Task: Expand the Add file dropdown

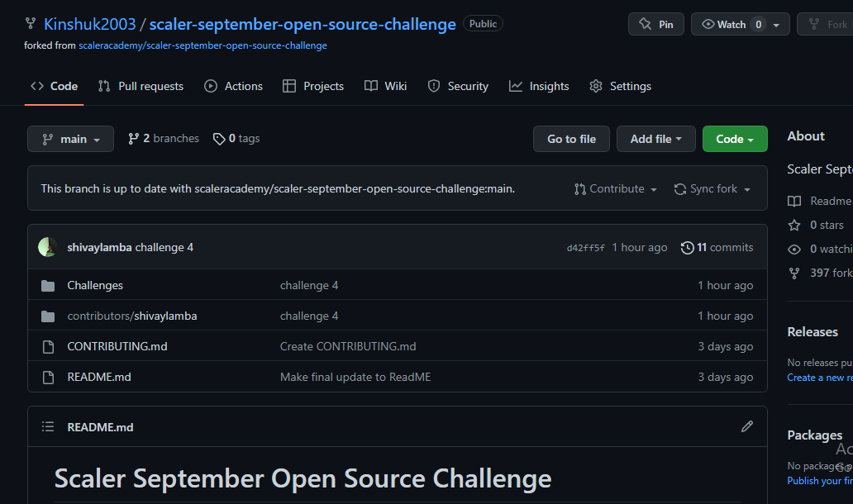Action: point(655,139)
